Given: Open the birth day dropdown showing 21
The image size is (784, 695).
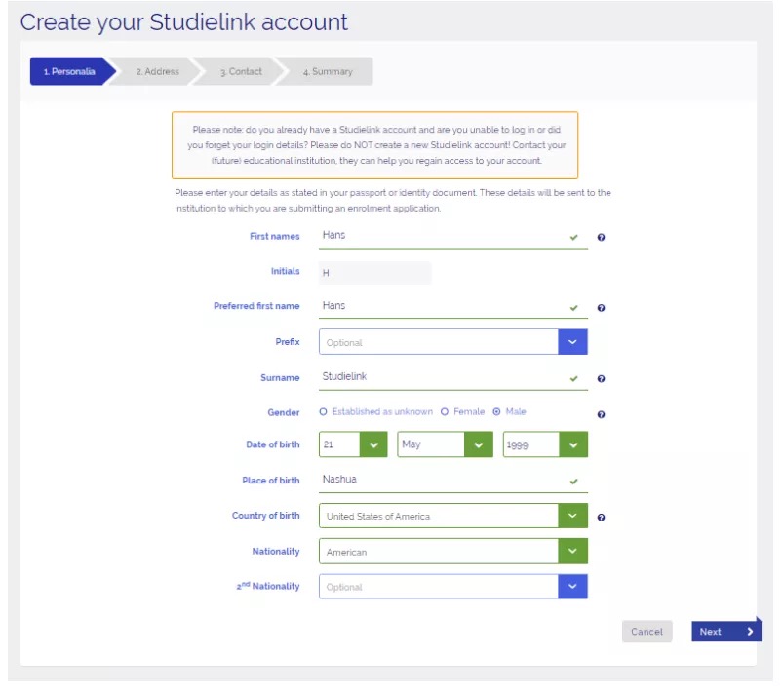Looking at the screenshot, I should coord(353,444).
